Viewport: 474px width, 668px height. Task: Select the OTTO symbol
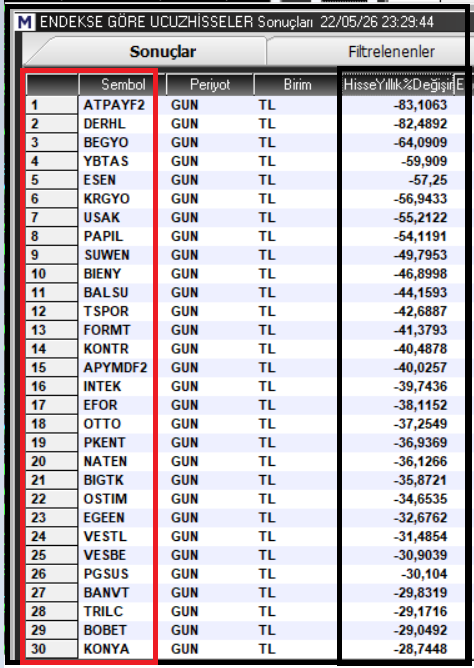click(103, 423)
